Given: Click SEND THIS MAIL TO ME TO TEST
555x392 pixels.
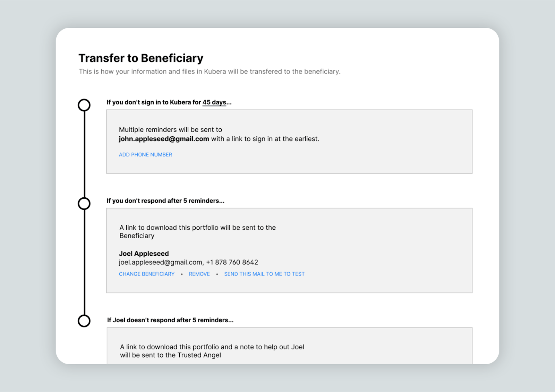Looking at the screenshot, I should point(264,274).
